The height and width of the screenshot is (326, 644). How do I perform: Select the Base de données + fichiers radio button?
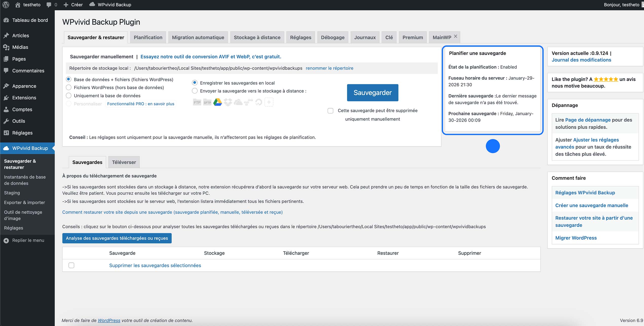coord(68,79)
